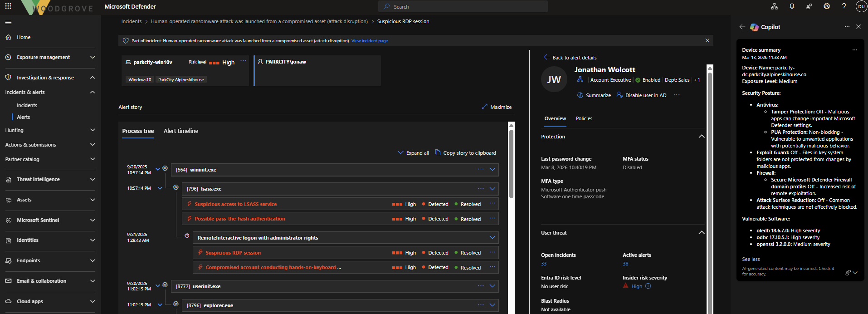Viewport: 868px width, 314px height.
Task: Click the Insider risk severity info icon
Action: pos(648,286)
